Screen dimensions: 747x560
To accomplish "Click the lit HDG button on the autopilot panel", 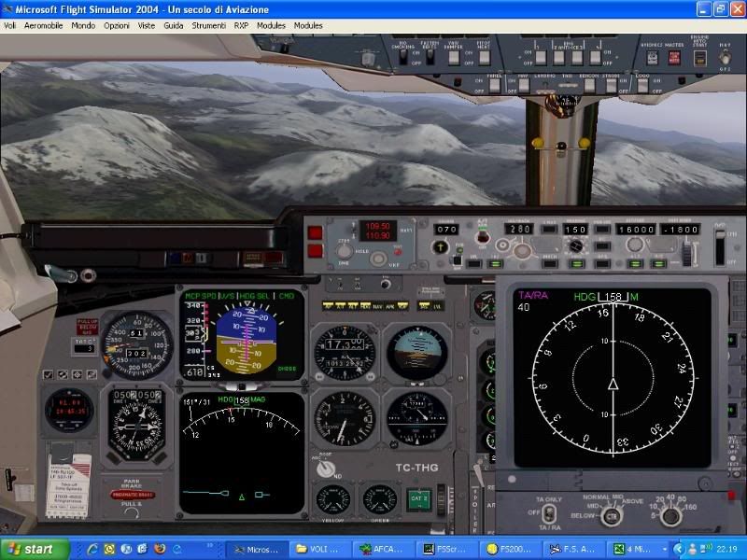I will pyautogui.click(x=576, y=263).
